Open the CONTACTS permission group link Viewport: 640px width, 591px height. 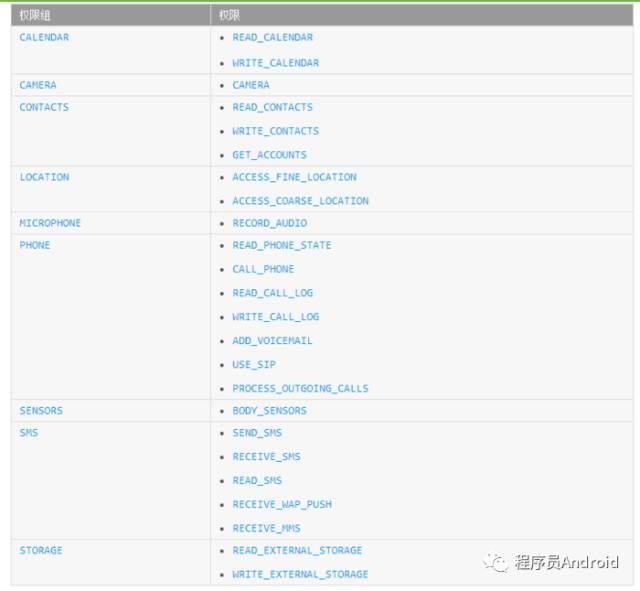(44, 107)
